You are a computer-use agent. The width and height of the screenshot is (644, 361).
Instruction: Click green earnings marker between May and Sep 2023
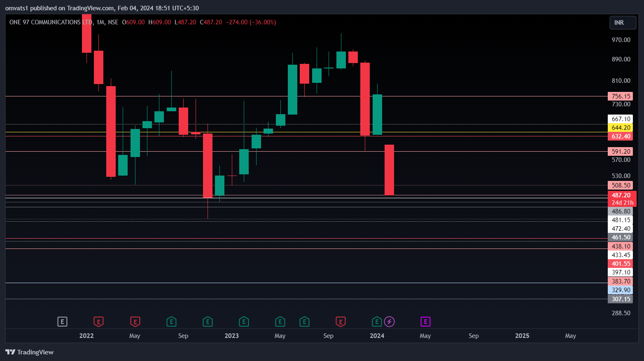pyautogui.click(x=304, y=321)
